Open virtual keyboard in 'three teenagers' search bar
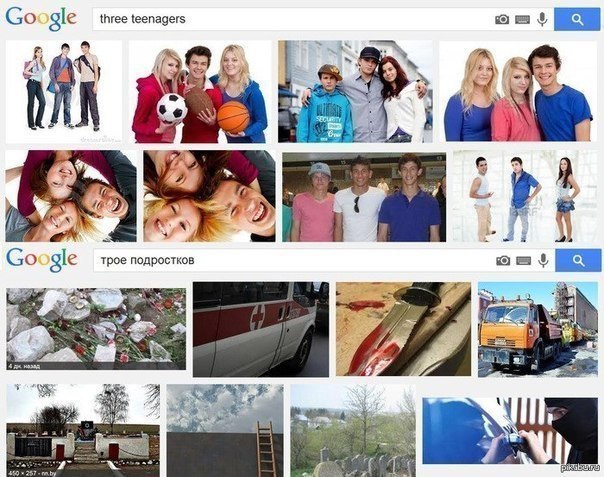Image resolution: width=604 pixels, height=477 pixels. click(x=522, y=19)
